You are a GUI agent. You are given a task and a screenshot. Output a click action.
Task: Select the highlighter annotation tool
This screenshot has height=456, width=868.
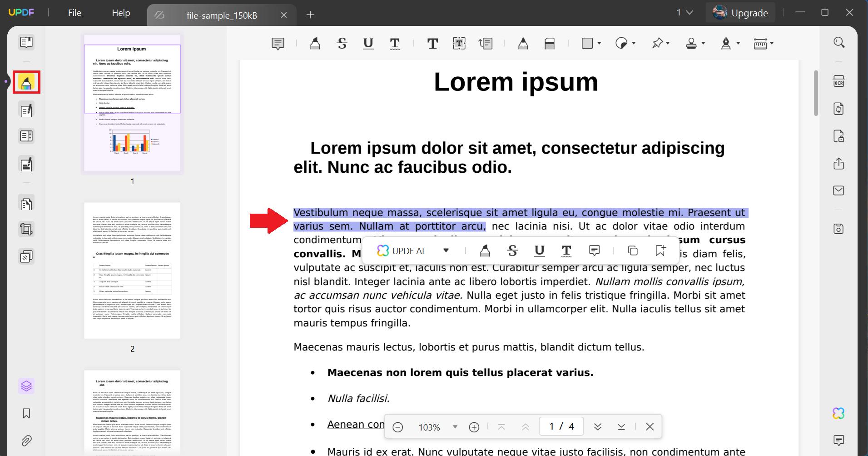(x=315, y=43)
